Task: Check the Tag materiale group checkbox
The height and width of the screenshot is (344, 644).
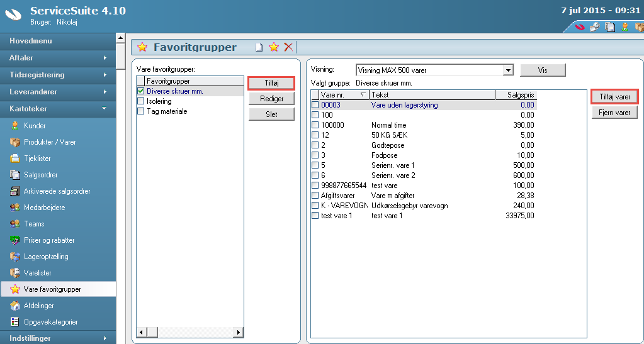Action: tap(141, 111)
